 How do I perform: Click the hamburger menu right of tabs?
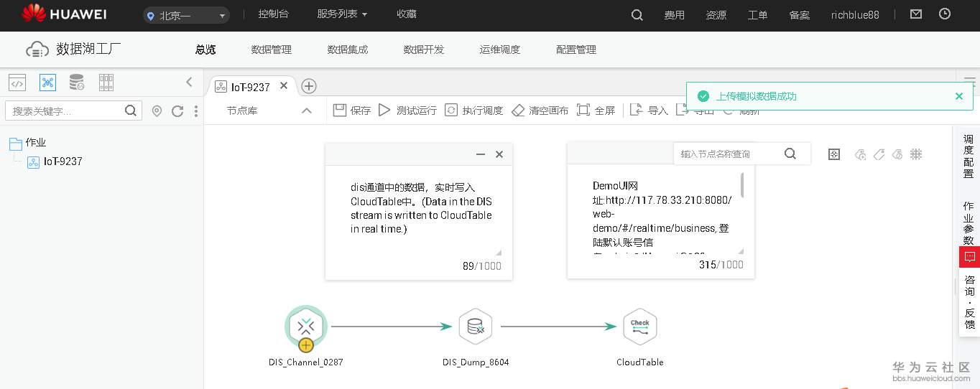click(969, 80)
